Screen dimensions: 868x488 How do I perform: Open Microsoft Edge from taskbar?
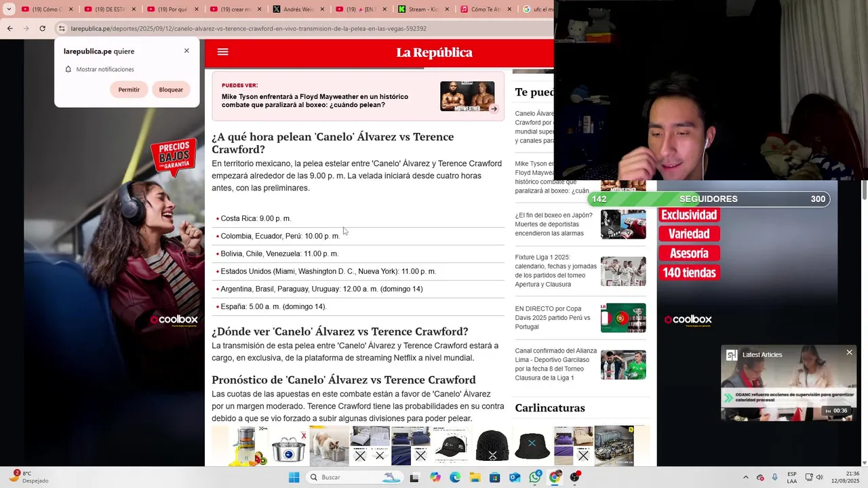(454, 477)
